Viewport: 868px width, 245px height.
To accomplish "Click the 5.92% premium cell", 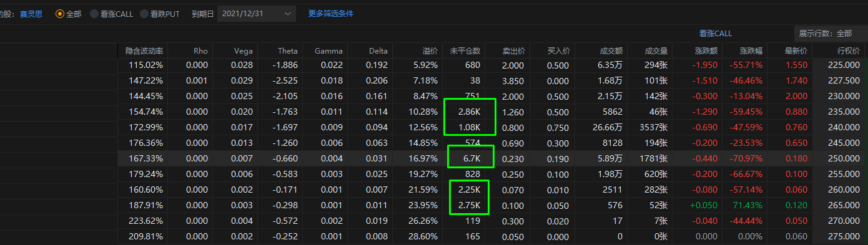I will [x=426, y=65].
